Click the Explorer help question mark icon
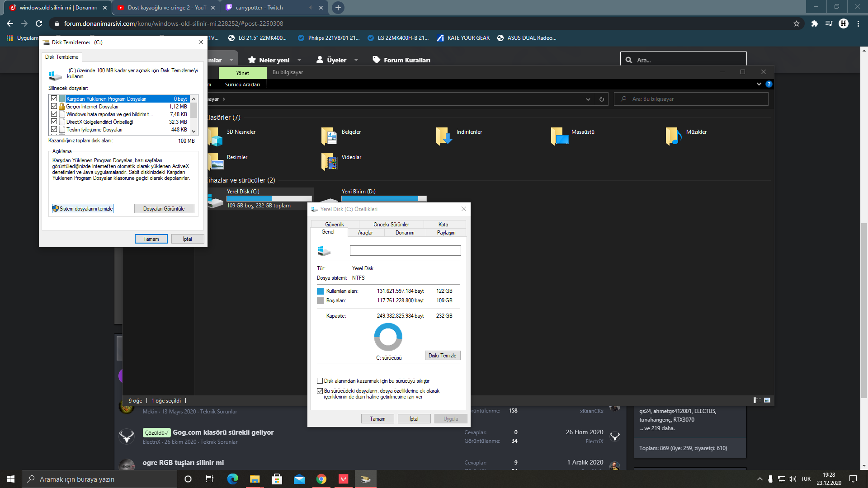868x488 pixels. (x=769, y=84)
